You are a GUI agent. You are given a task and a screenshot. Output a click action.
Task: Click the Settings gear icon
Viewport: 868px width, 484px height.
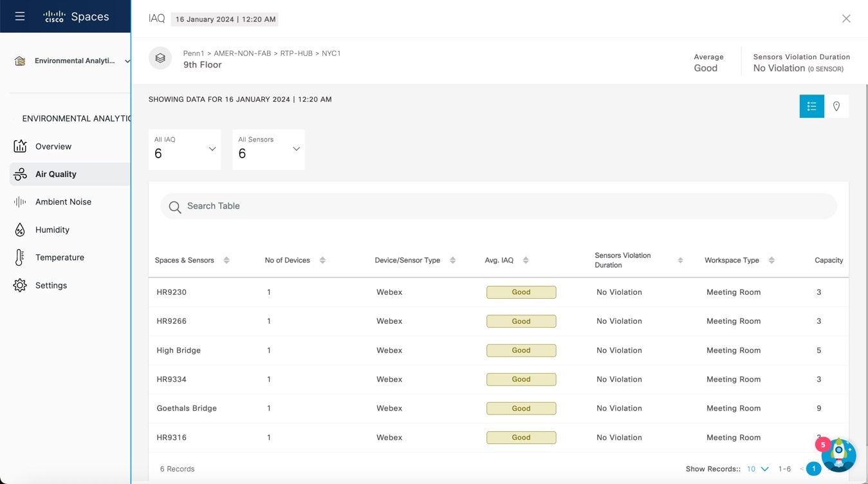[20, 285]
